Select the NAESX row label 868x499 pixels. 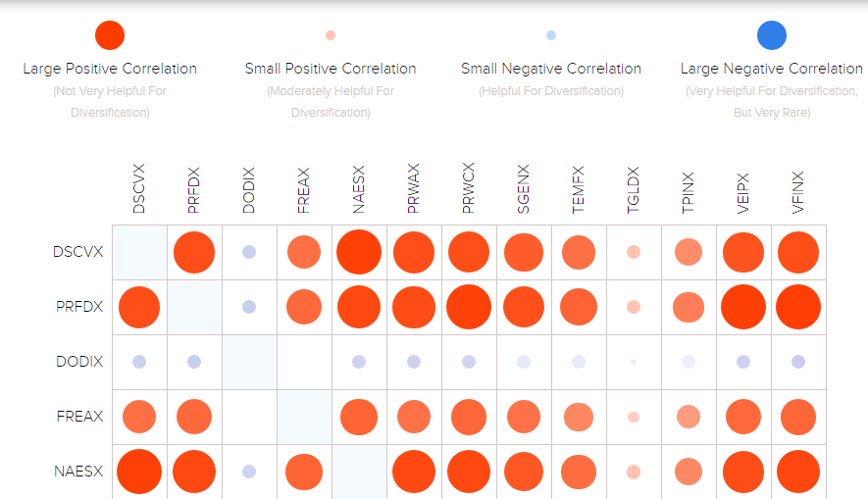78,472
